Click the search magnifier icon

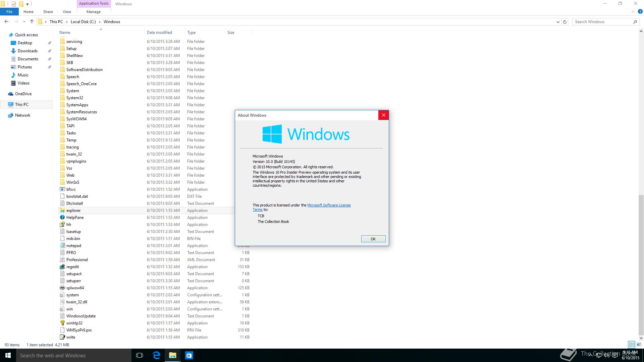pos(635,22)
